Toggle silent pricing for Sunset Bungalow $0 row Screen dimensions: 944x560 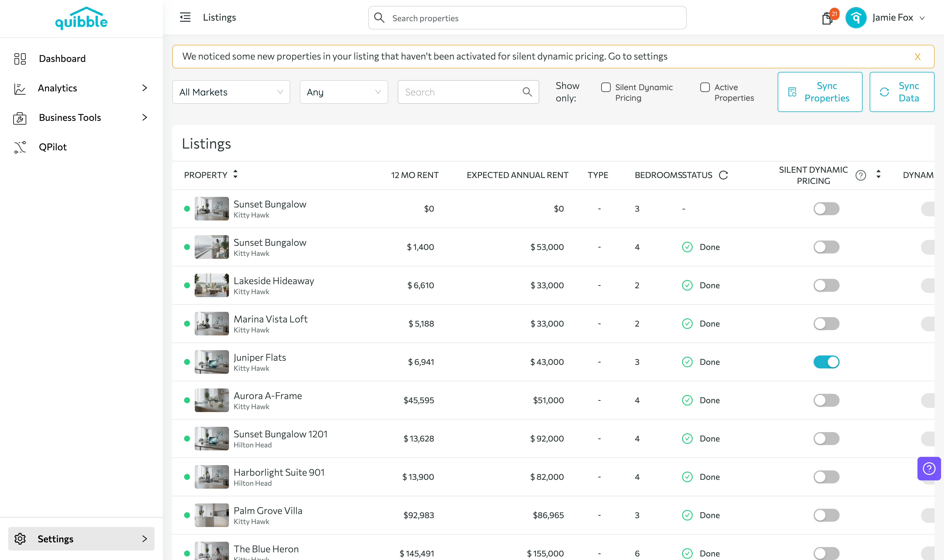(x=826, y=209)
